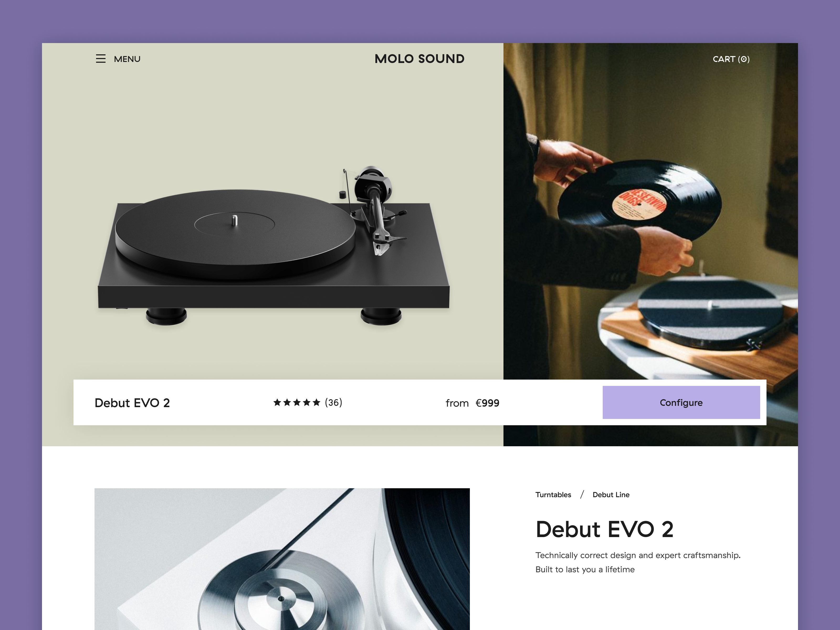
Task: Click the silver platter close-up image
Action: coord(282,559)
